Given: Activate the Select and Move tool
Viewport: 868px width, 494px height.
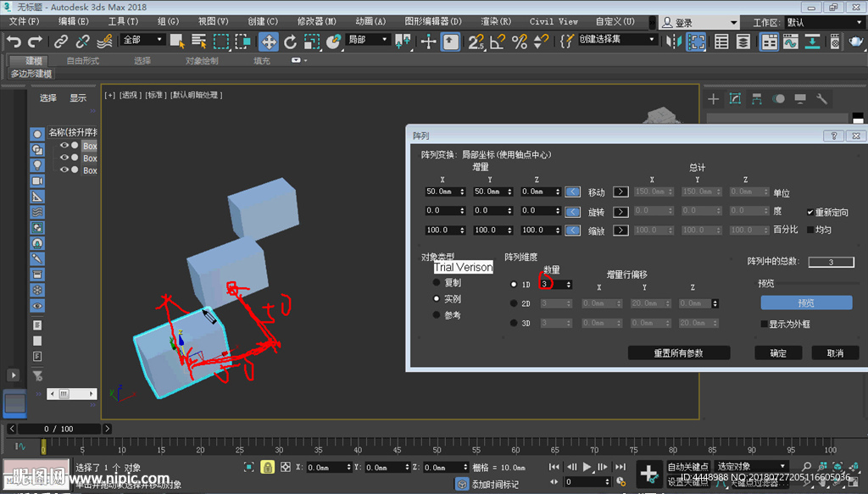Looking at the screenshot, I should pos(269,42).
